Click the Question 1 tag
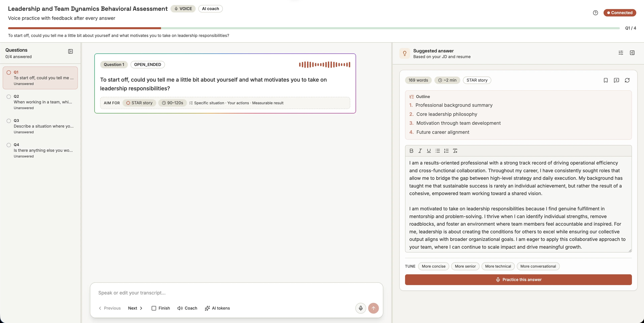This screenshot has height=323, width=644. click(x=114, y=65)
